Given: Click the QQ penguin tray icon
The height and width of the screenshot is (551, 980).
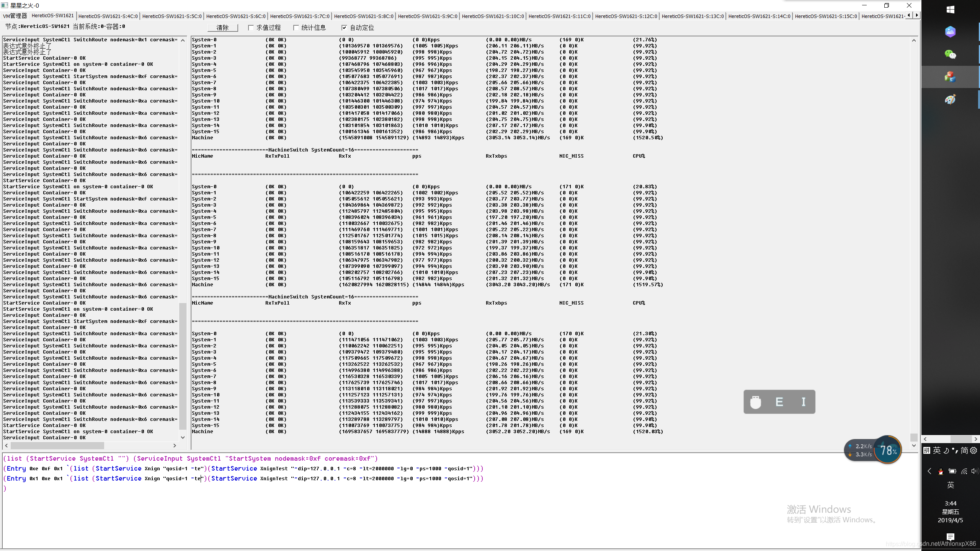Looking at the screenshot, I should pyautogui.click(x=941, y=471).
